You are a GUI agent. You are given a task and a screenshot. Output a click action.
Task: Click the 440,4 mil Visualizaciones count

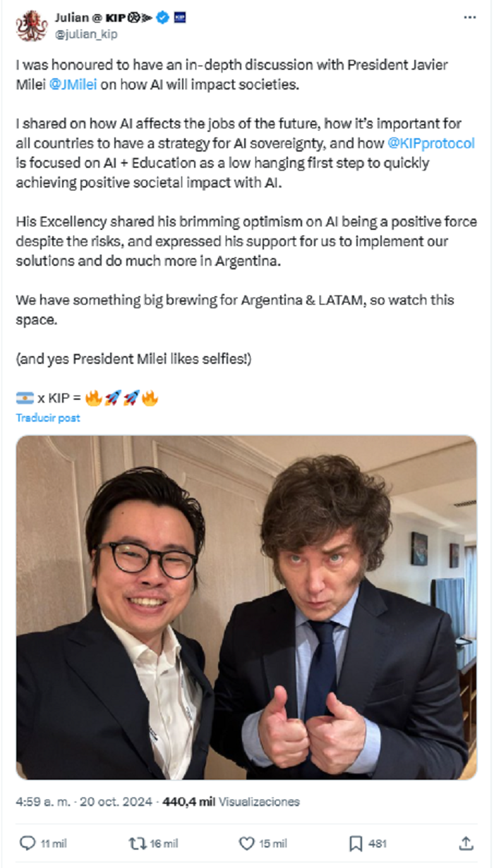[231, 802]
